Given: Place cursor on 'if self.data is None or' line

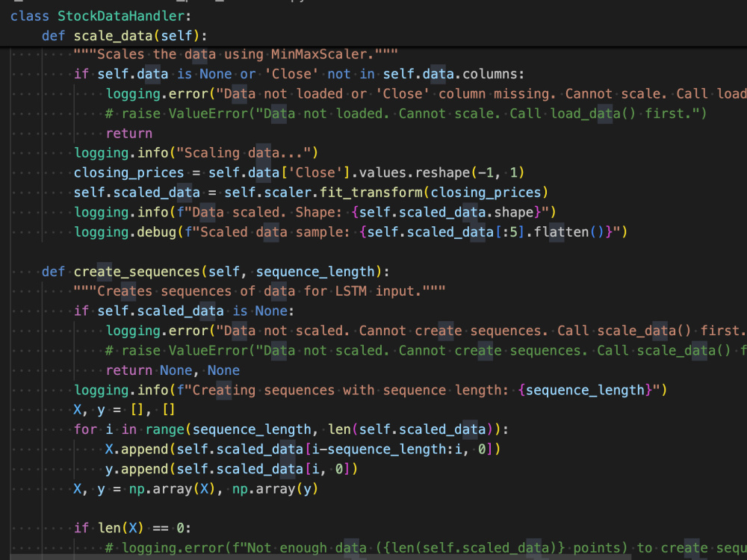Looking at the screenshot, I should 299,74.
